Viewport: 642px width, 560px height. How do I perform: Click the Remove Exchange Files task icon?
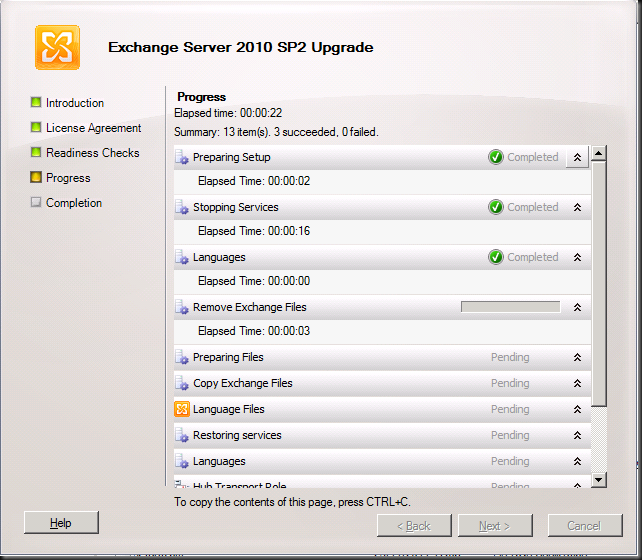tap(182, 307)
